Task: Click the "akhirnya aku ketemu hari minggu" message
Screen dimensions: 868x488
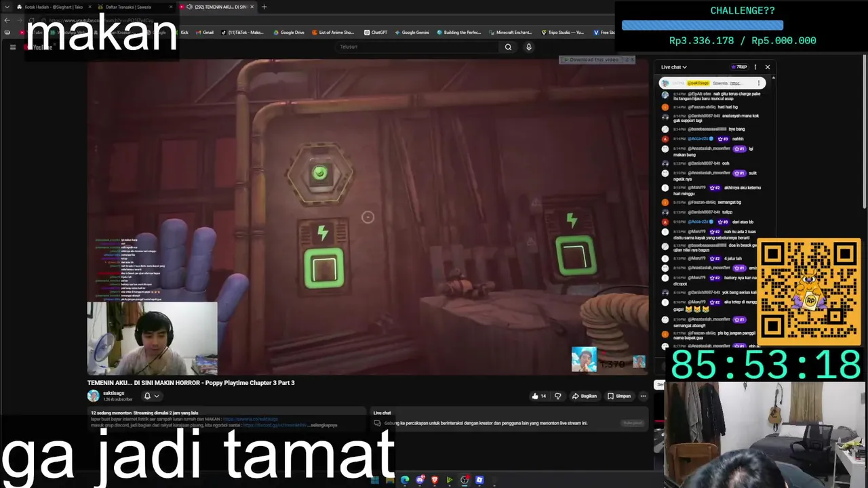Action: pos(712,190)
